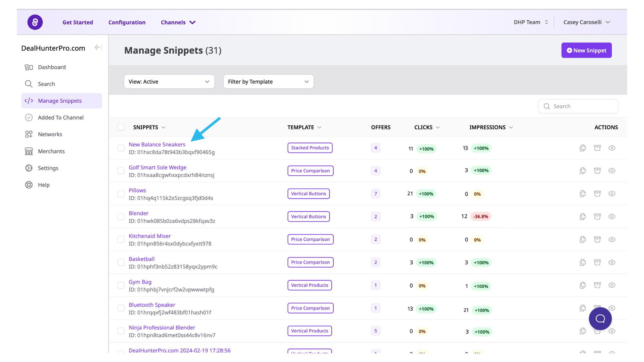Archive the Kitchenaid Mixer snippet
Screen dimensions: 644x362
597,239
